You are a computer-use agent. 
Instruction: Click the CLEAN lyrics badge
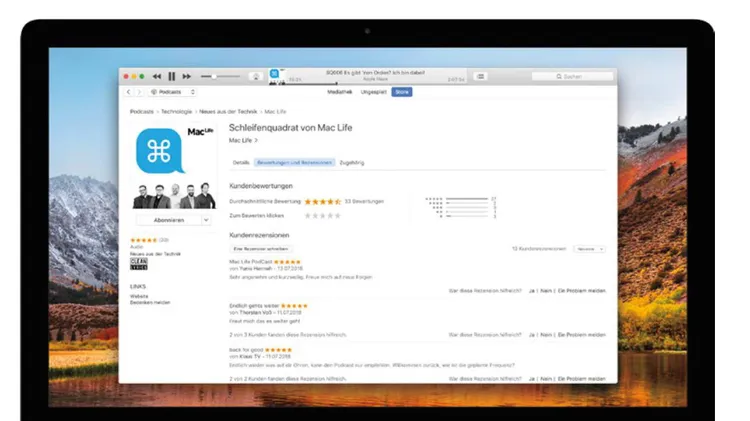tap(139, 264)
